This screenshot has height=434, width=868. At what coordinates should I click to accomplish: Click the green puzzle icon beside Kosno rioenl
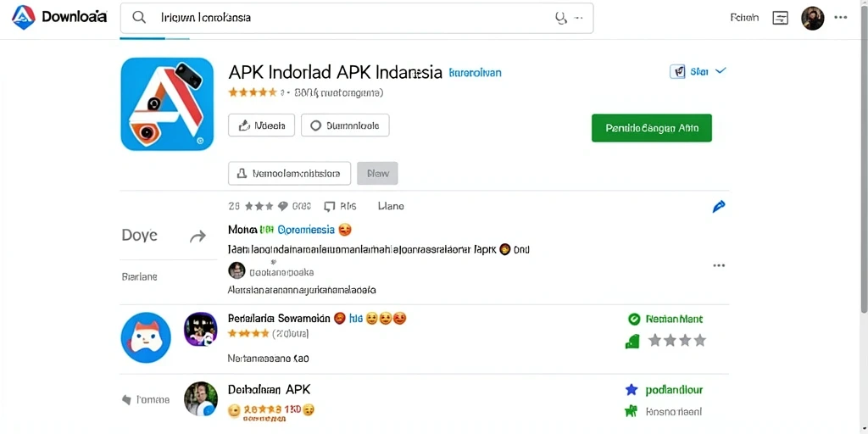coord(631,411)
